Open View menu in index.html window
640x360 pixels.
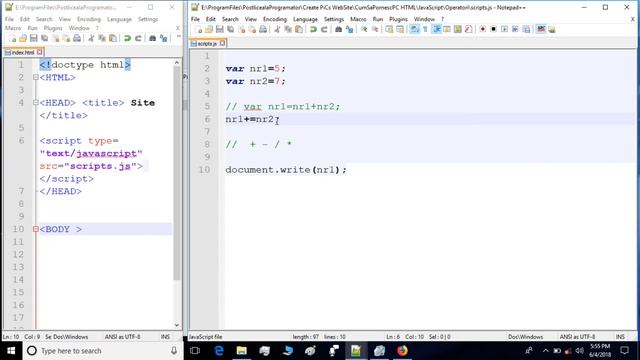[64, 19]
